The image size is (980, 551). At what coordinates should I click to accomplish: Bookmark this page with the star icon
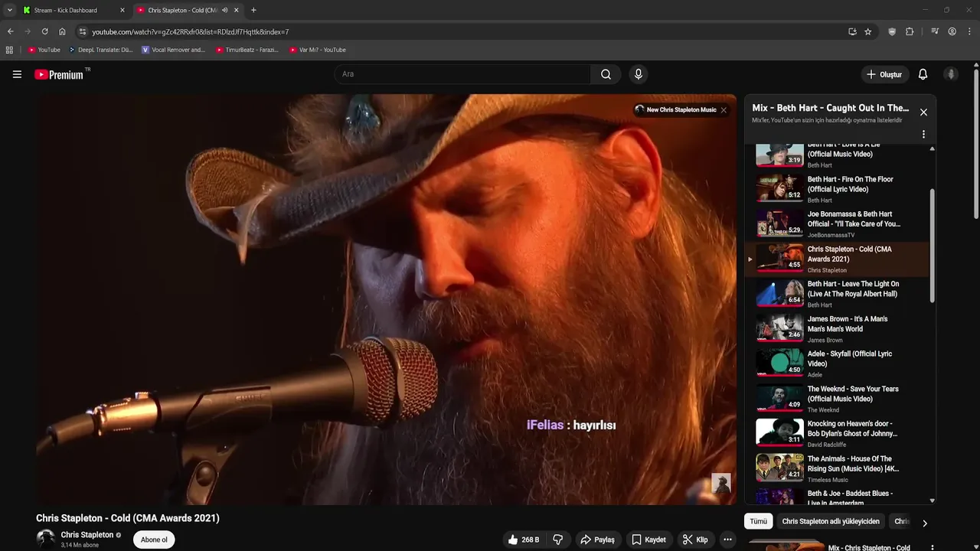(x=868, y=31)
